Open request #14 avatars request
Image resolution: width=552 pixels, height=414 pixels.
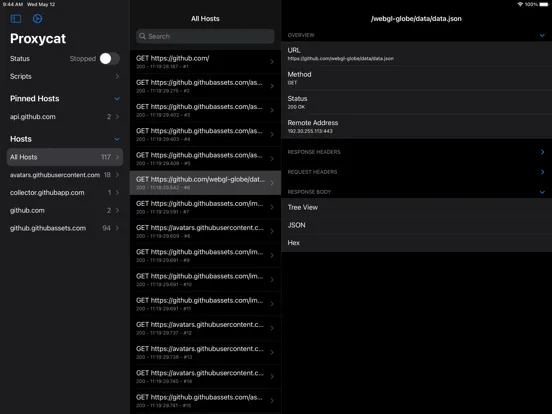coord(205,377)
